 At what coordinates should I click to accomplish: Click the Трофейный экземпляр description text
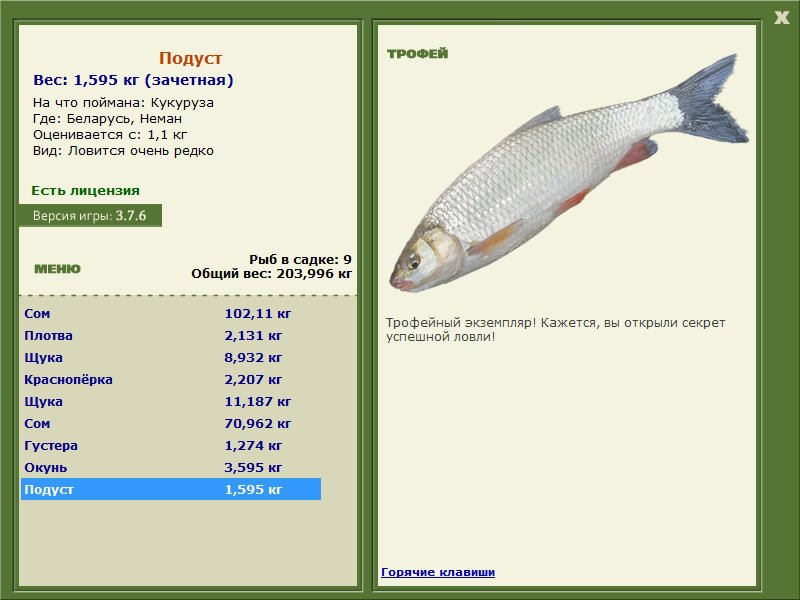555,330
